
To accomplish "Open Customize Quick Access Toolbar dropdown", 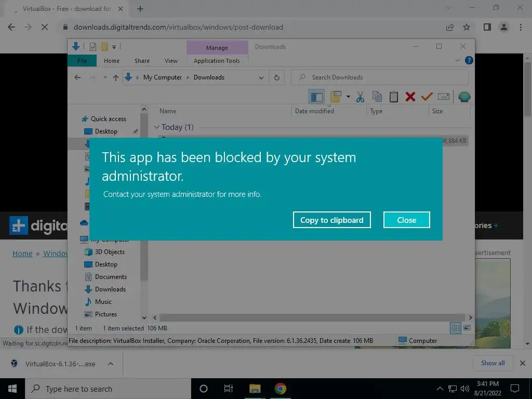I will 114,47.
